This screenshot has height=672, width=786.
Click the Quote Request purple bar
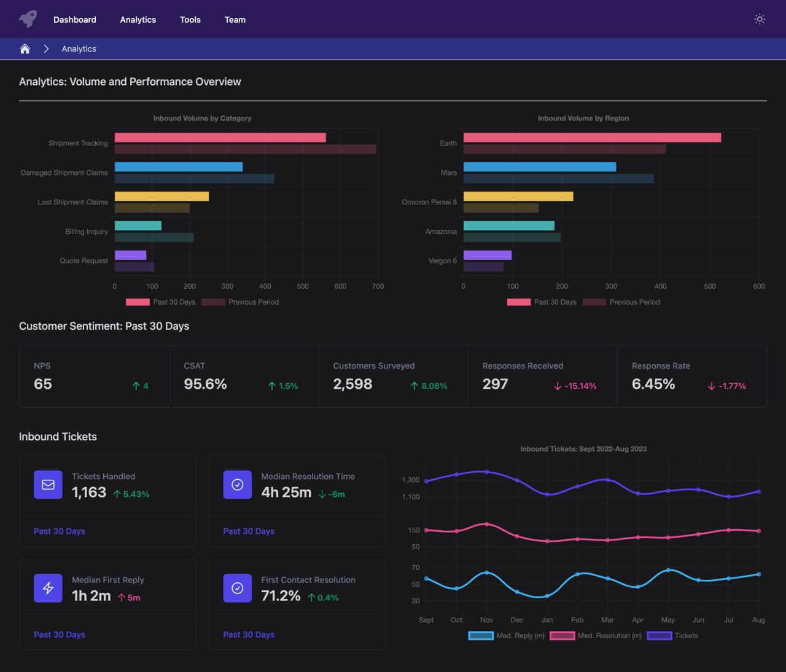(x=131, y=255)
